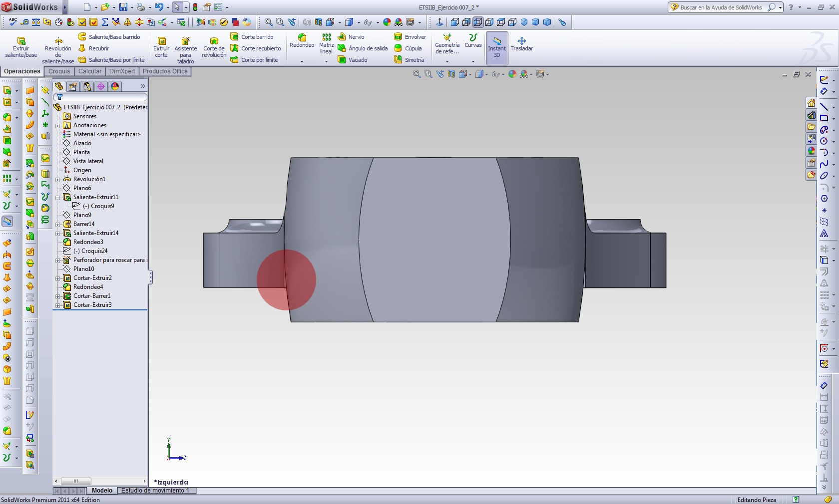Expand the Saliente-Extruir14 feature

click(x=58, y=234)
